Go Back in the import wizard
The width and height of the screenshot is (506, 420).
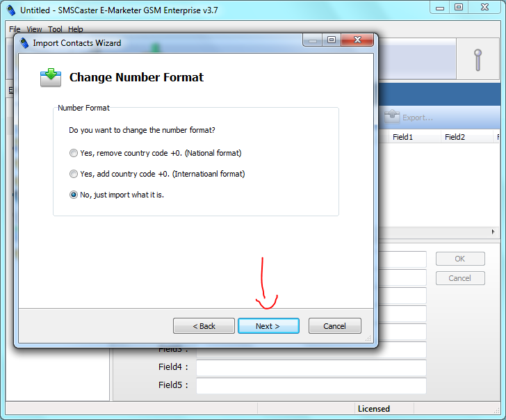(x=204, y=326)
